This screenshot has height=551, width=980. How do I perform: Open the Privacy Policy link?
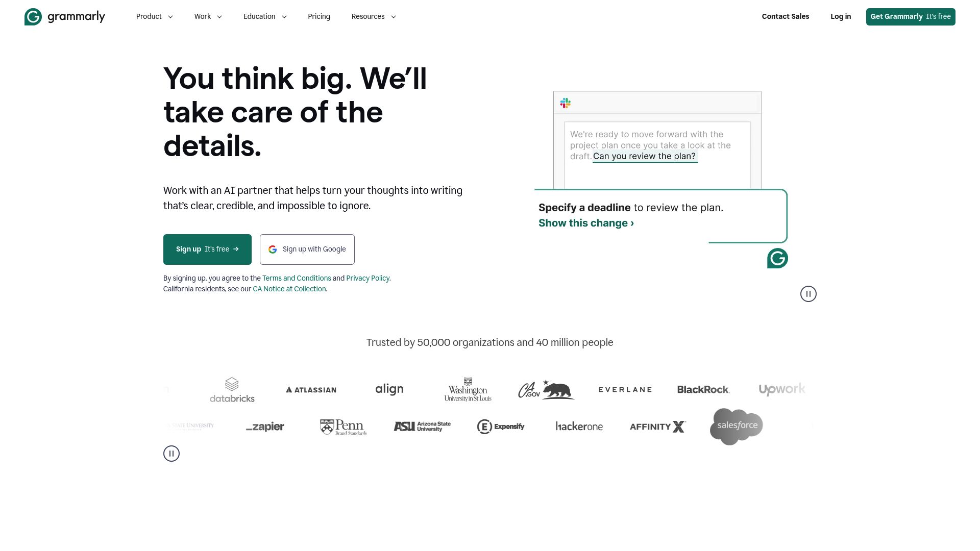pos(367,278)
